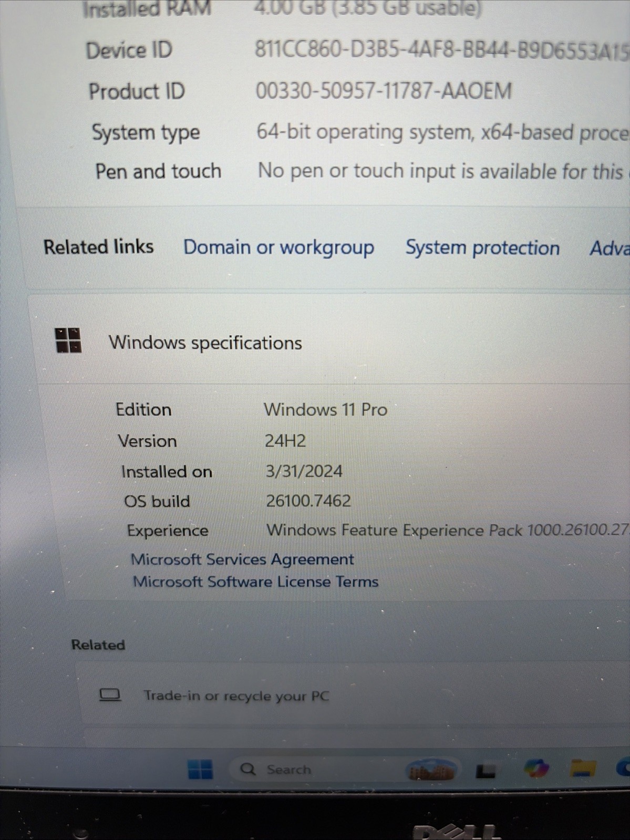
Task: Open the Windows Start menu
Action: (200, 770)
